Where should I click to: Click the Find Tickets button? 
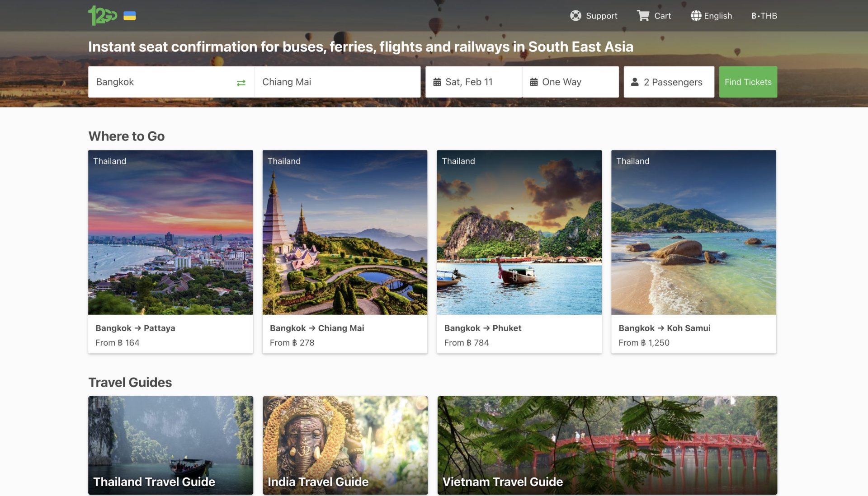[x=748, y=82]
